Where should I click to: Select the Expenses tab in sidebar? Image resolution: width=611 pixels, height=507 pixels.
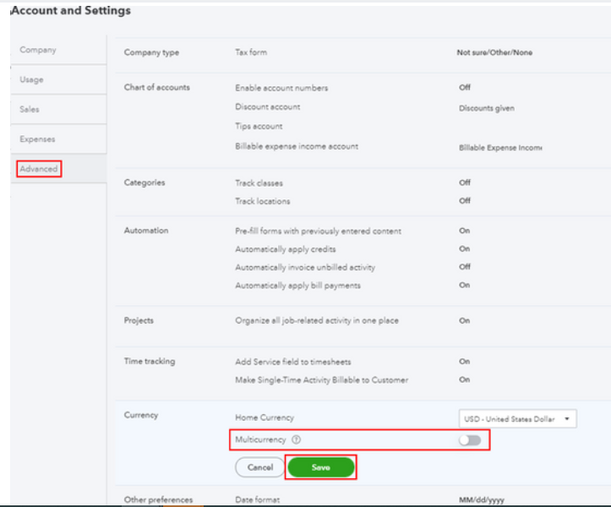pyautogui.click(x=37, y=139)
